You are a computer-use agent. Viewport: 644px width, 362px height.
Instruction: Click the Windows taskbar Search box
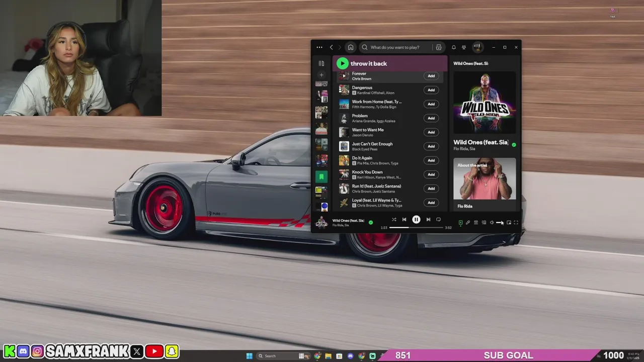point(283,356)
